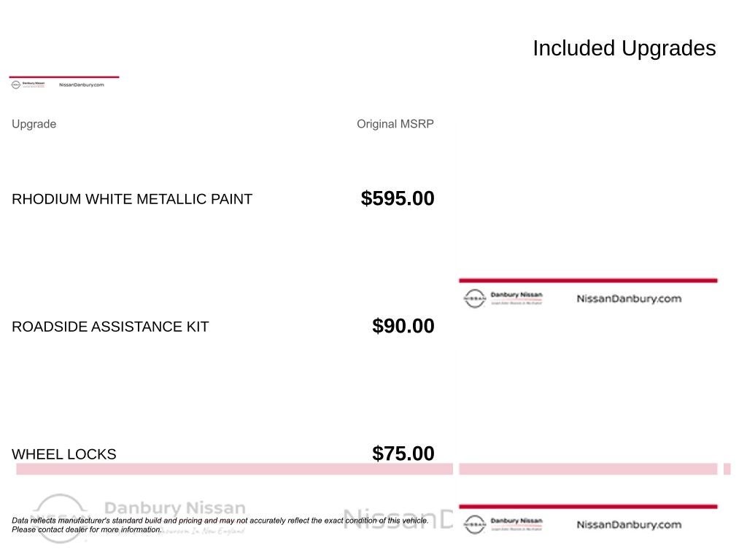Click the tiny Nissan logo above the Upgrade header
Screen dimensions: 747x560
[15, 85]
